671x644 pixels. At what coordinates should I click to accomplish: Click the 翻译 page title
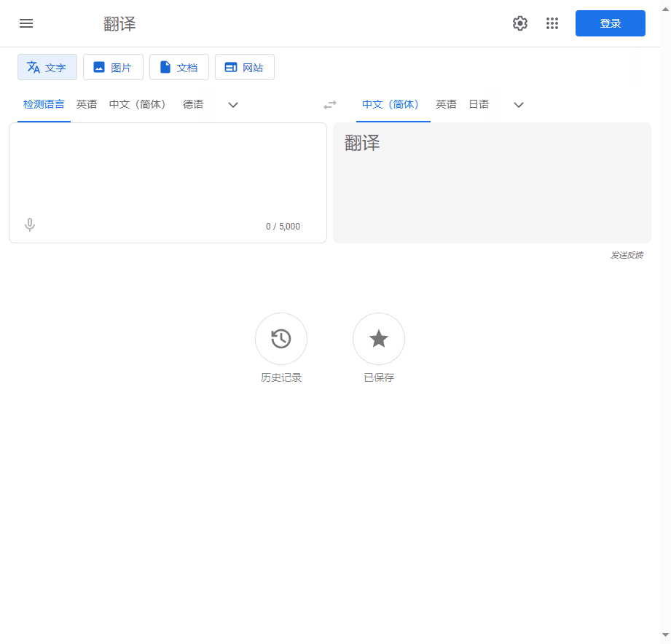tap(119, 24)
